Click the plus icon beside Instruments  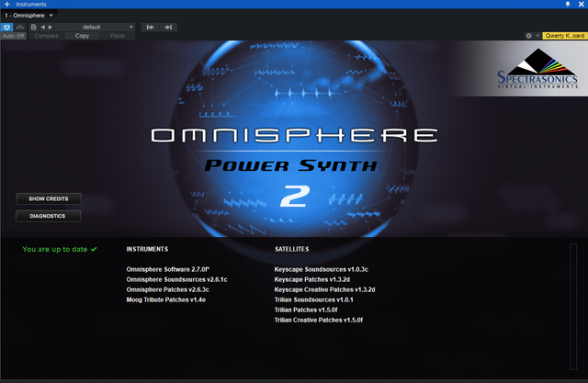point(7,4)
